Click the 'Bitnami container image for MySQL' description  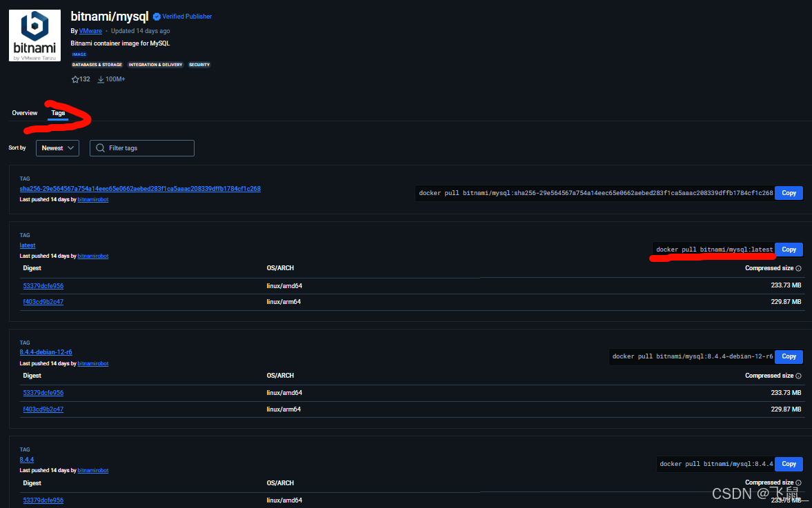pos(120,43)
